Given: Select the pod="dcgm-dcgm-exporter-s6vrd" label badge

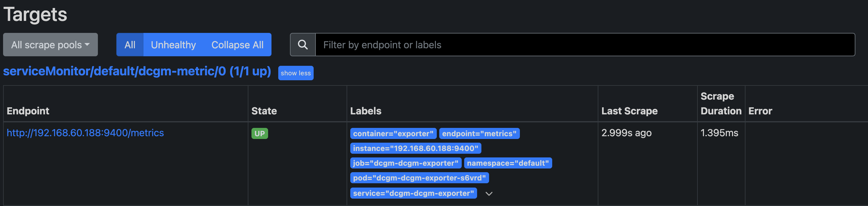Looking at the screenshot, I should tap(419, 178).
